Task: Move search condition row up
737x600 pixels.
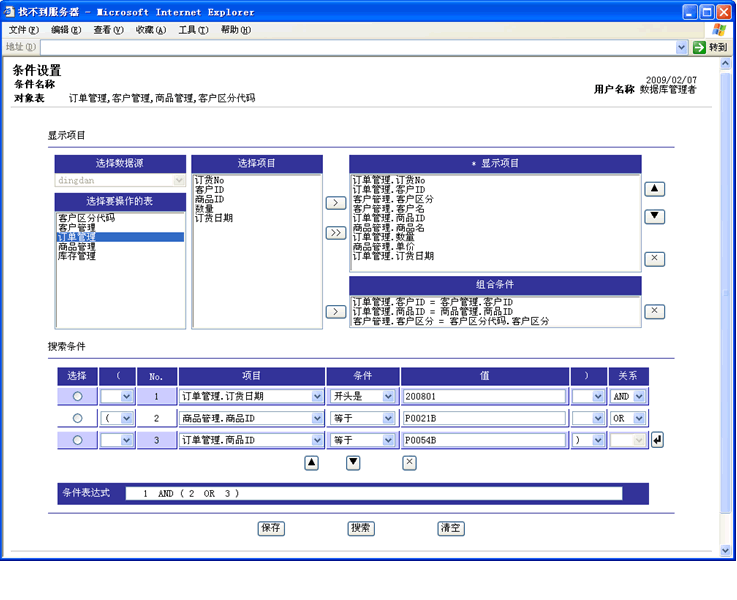Action: (311, 462)
